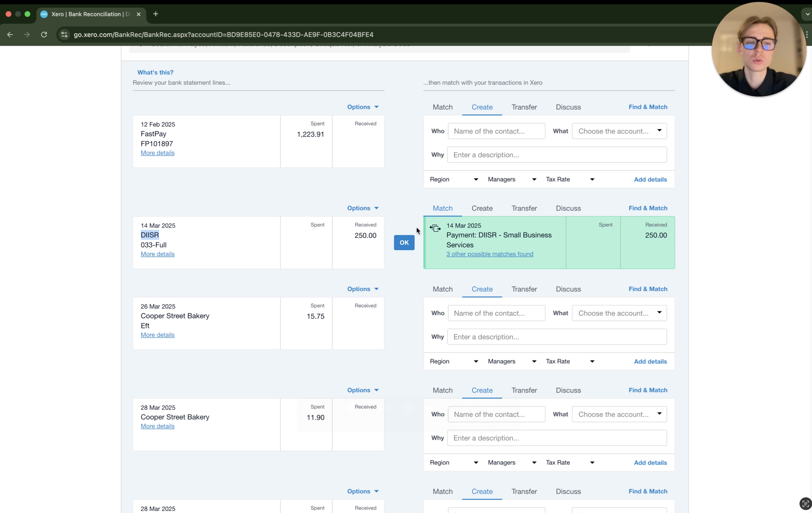Click the Why description field for FastPay

pyautogui.click(x=557, y=155)
